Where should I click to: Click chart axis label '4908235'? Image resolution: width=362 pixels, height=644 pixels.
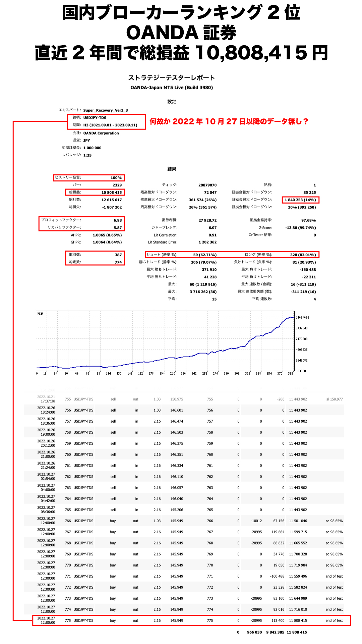click(x=302, y=350)
